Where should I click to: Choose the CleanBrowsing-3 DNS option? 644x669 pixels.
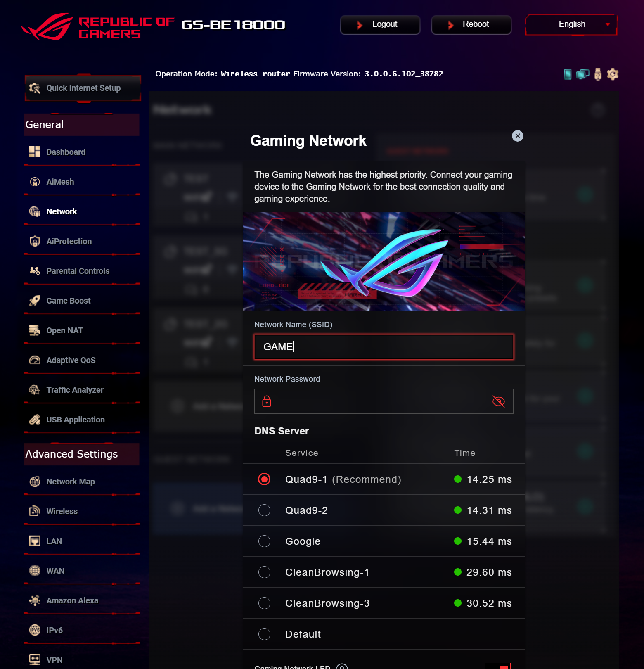pyautogui.click(x=264, y=603)
